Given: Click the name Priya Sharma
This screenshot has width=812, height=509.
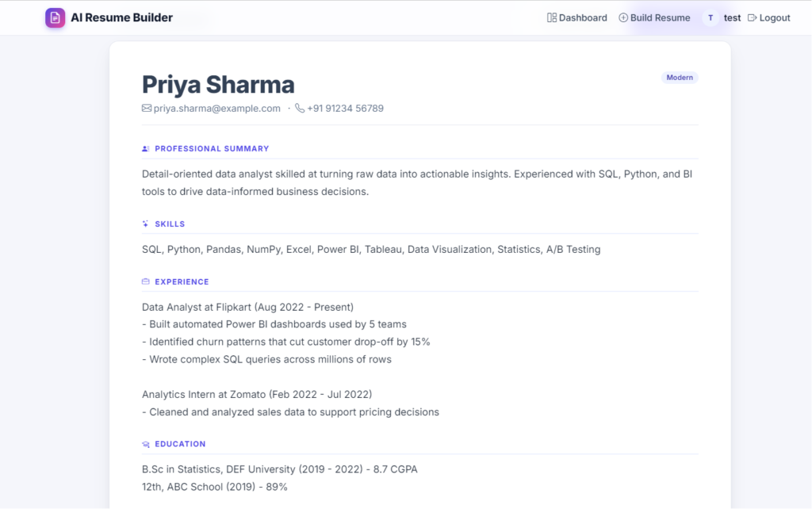Looking at the screenshot, I should [218, 84].
